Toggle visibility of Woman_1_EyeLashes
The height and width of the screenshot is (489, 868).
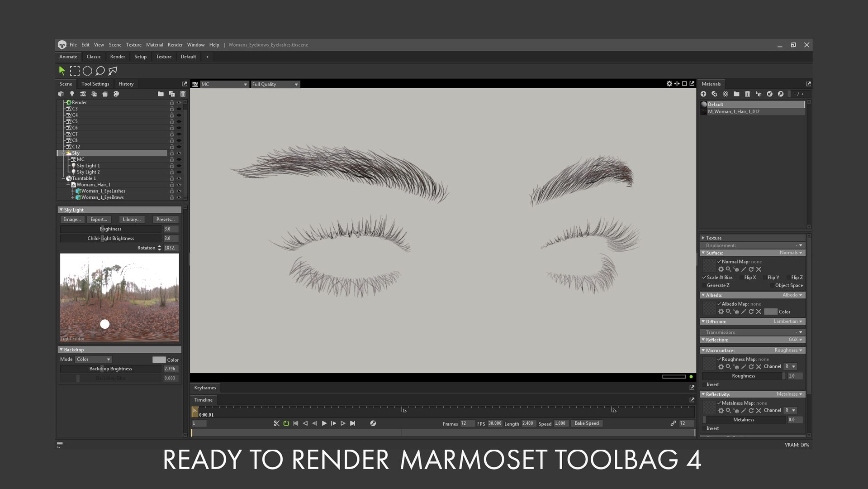pyautogui.click(x=179, y=191)
